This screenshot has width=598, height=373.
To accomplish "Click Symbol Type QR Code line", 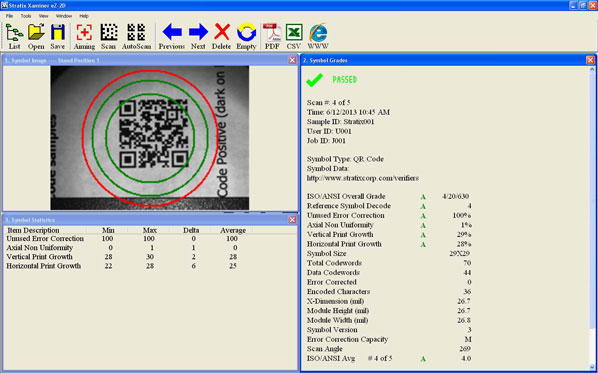I will [x=345, y=159].
